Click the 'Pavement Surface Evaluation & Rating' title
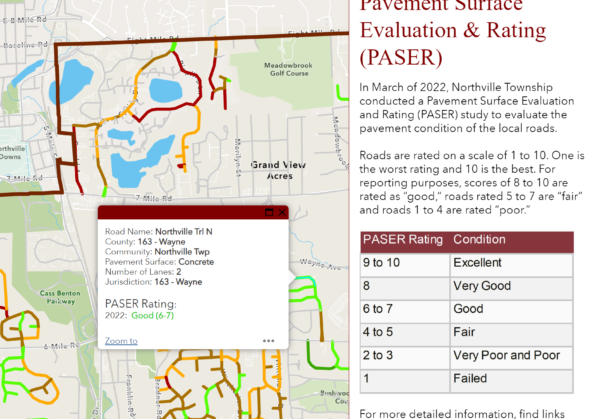This screenshot has height=419, width=600. pos(453,33)
